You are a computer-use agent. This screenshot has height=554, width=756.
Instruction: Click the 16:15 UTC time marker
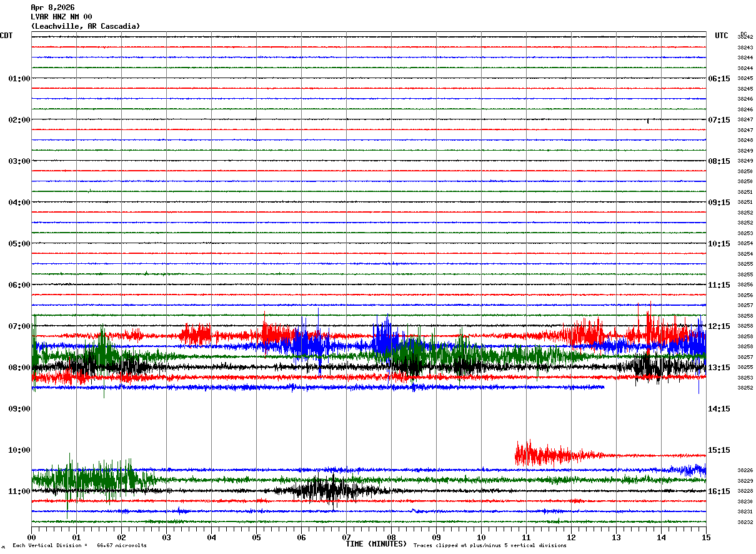(719, 491)
